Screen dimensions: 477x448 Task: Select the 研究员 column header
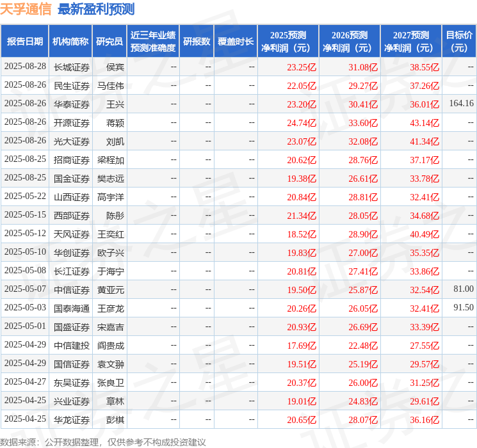(109, 42)
